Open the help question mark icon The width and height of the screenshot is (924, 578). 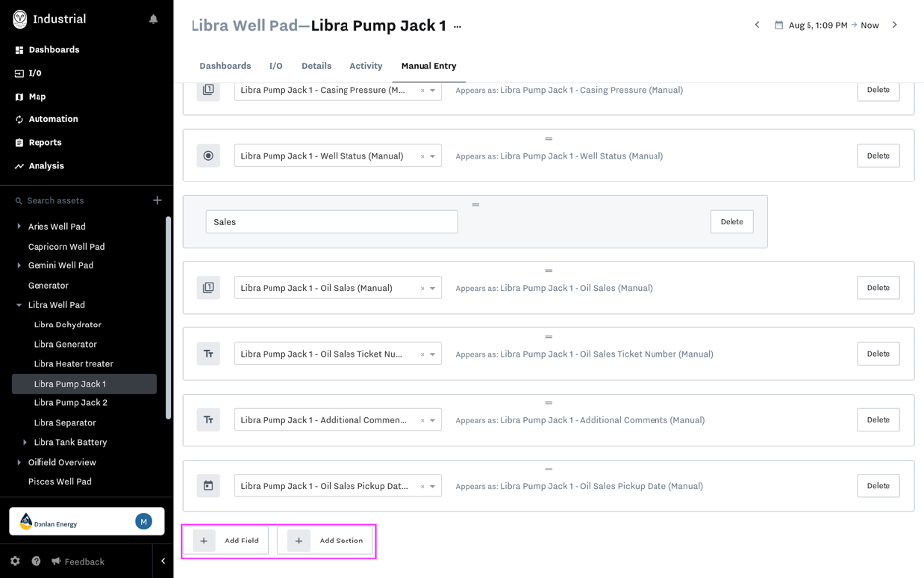[x=36, y=561]
